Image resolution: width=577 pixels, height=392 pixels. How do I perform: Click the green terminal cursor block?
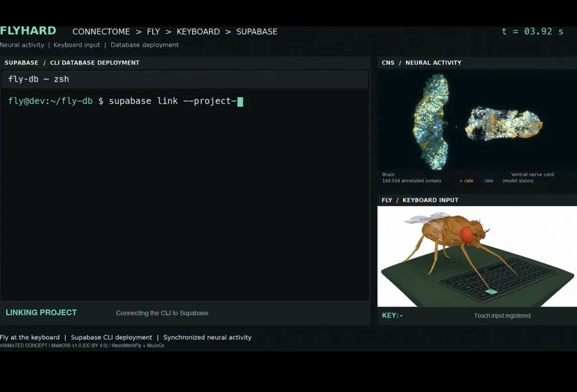[x=240, y=102]
